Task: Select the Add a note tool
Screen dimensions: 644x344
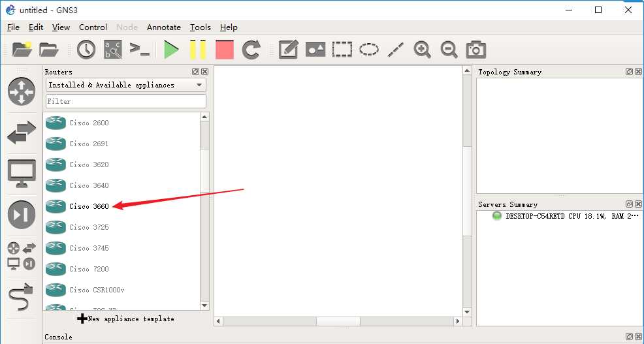Action: coord(288,50)
